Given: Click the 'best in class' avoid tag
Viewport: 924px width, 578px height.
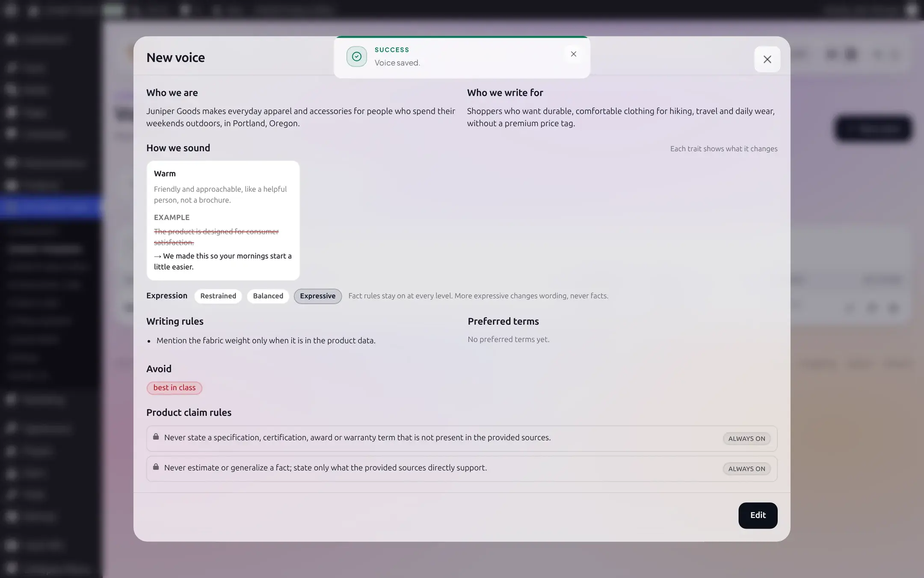Looking at the screenshot, I should click(174, 387).
